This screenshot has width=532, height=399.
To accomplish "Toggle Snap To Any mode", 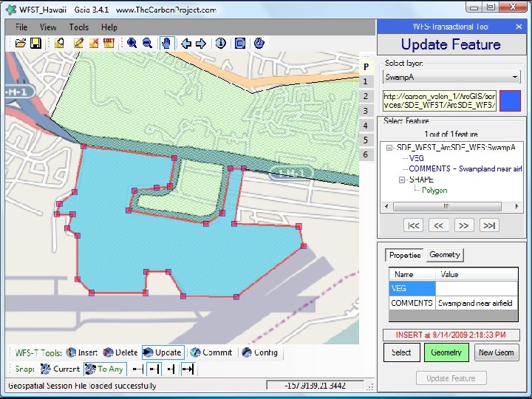I will tap(105, 369).
